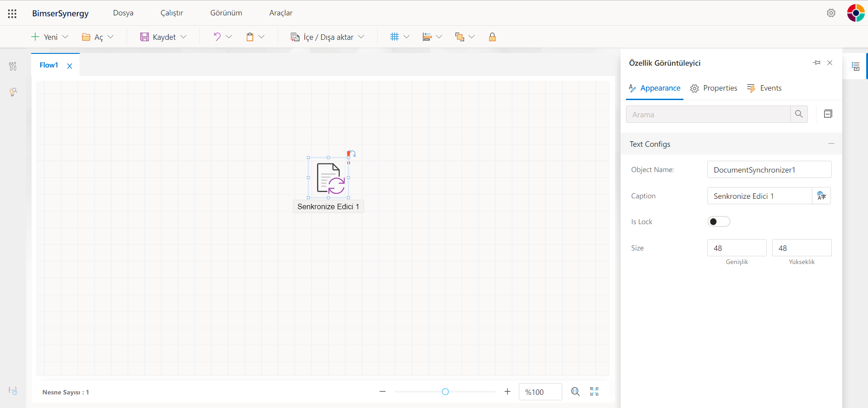This screenshot has width=868, height=408.
Task: Open the app launcher grid icon
Action: (12, 14)
